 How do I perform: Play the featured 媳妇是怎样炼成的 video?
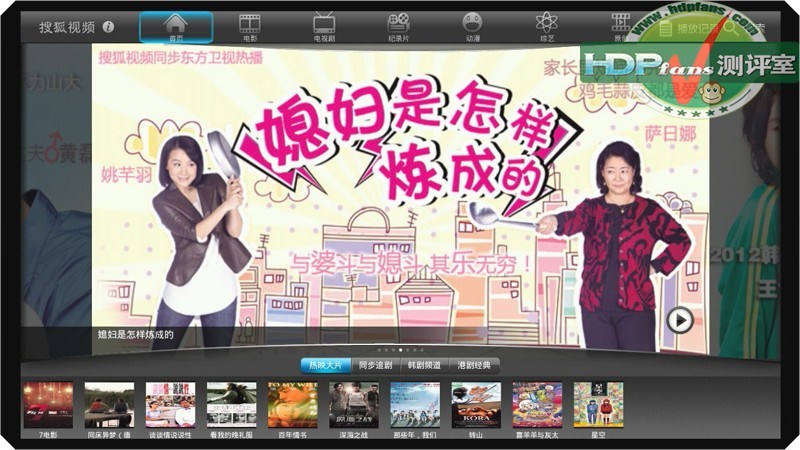680,320
